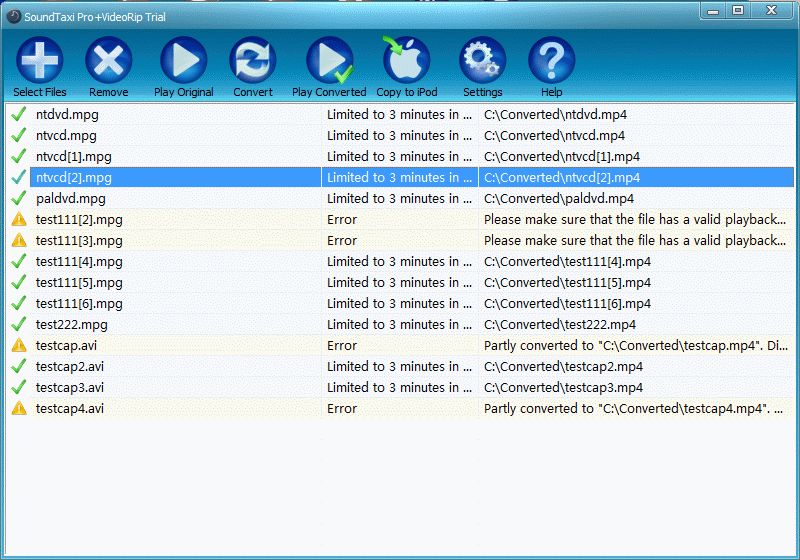
Task: Click the output path C:\Converted\test222.mp4
Action: click(560, 324)
